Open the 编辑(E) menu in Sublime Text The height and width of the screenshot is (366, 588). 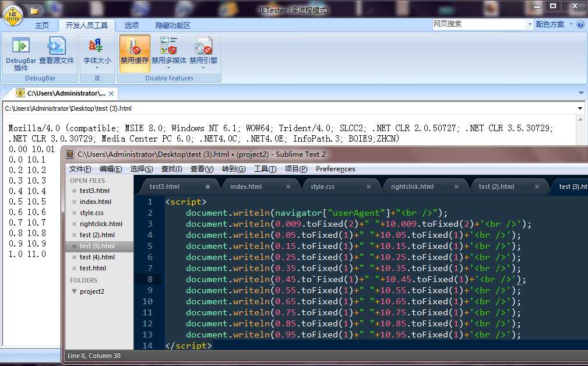coord(111,169)
